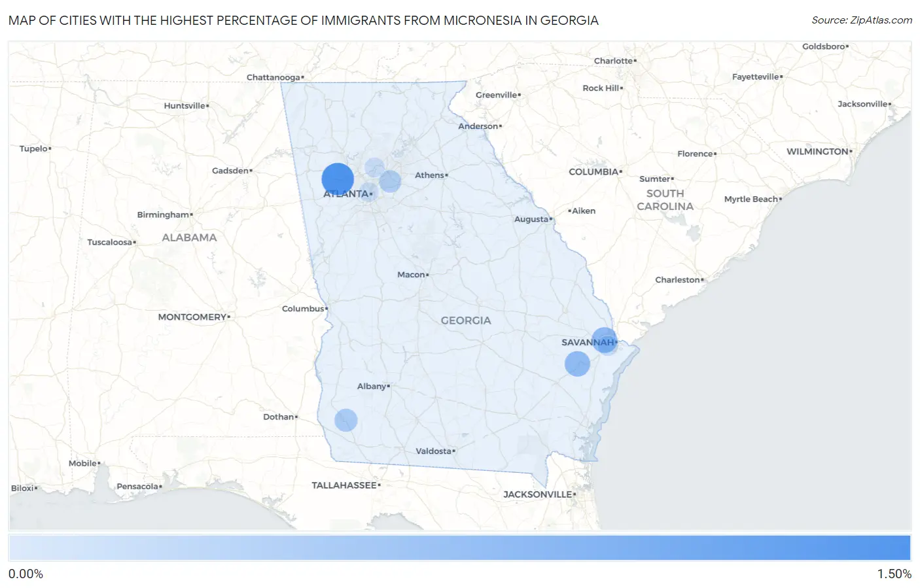Click the Chattanooga city label

pos(273,77)
